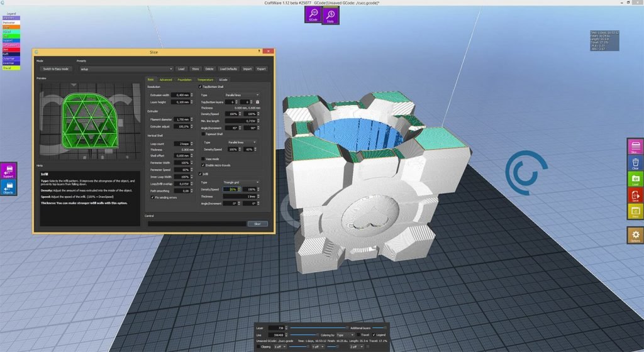Click the blue Clear trash icon
Screen dimensions: 644x352
[x=635, y=163]
